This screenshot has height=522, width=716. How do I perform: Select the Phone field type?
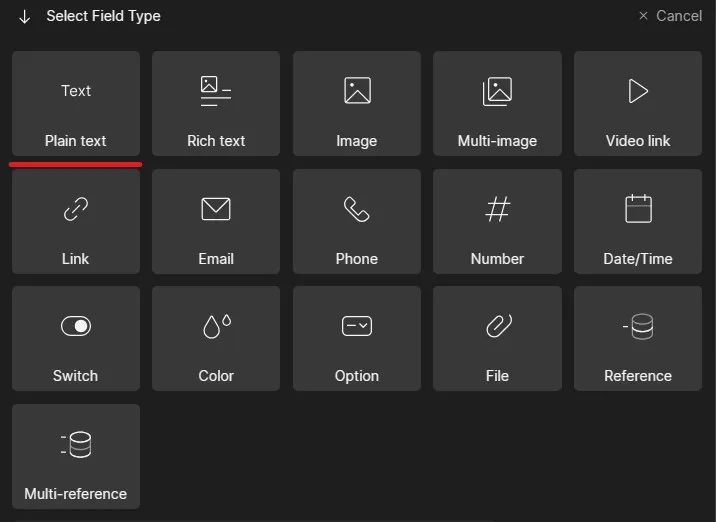tap(357, 222)
